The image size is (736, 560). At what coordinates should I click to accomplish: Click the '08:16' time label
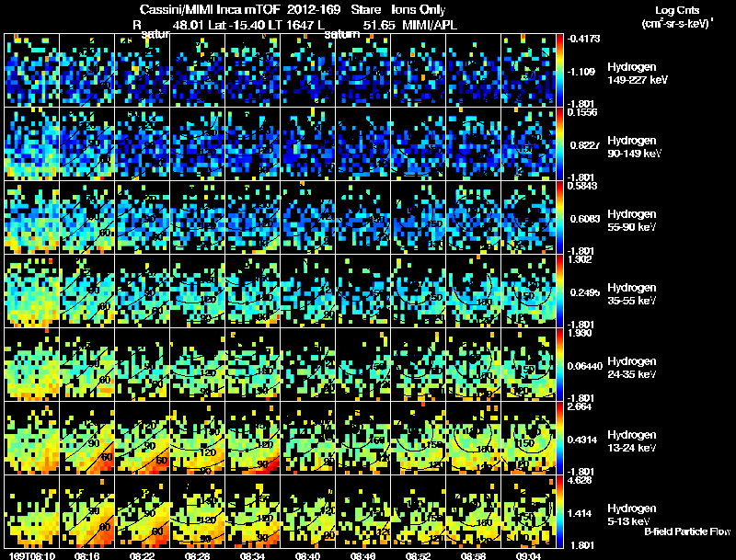tap(86, 555)
